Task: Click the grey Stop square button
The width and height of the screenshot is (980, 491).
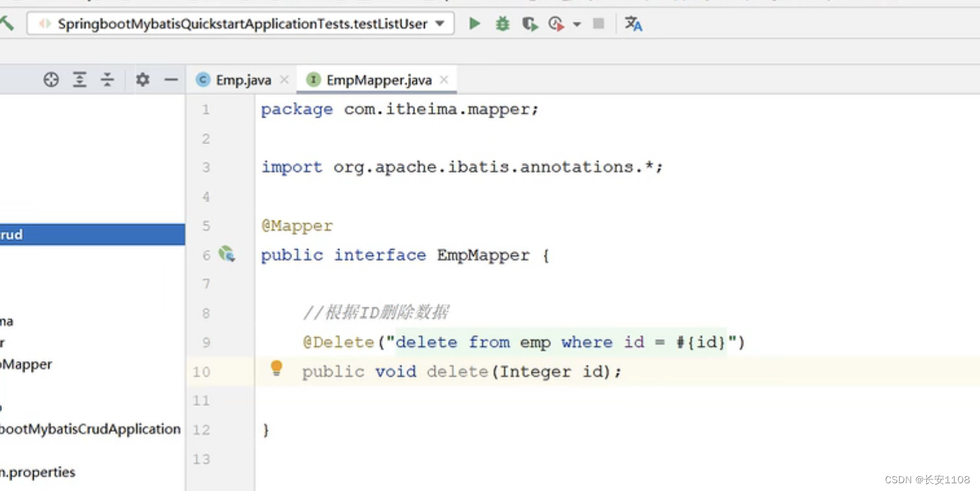Action: point(599,24)
